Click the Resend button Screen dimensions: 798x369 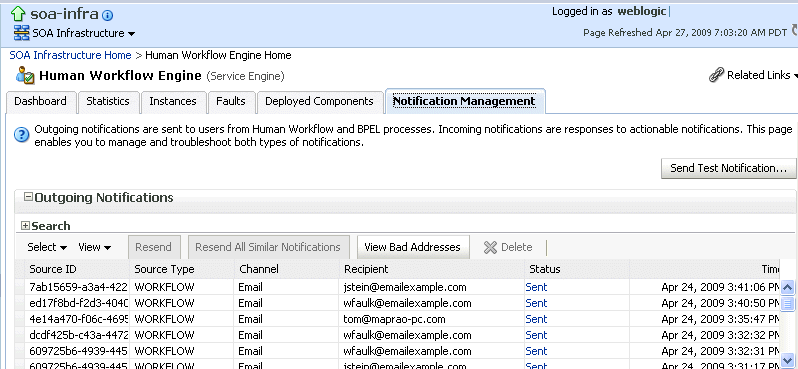[x=153, y=247]
